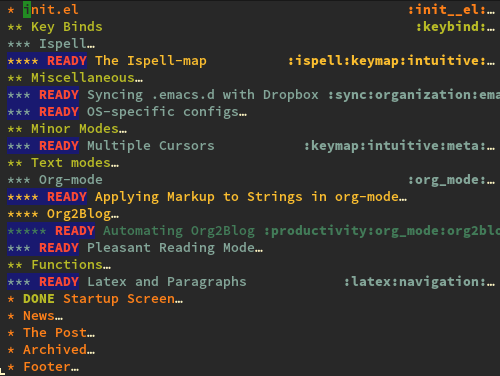Click the stars before Ispell heading
Screen dimensions: 500x376
click(x=19, y=44)
